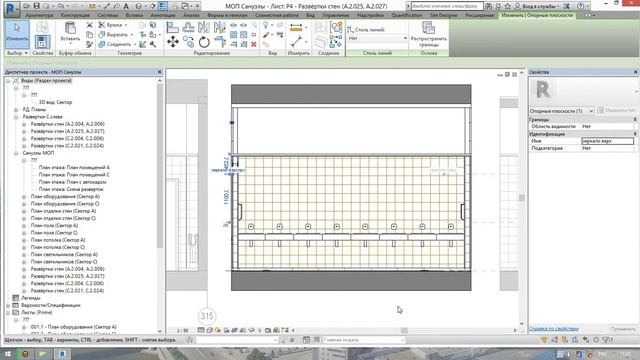Click Распространить границы button
Viewport: 640px width, 360px height.
429,33
